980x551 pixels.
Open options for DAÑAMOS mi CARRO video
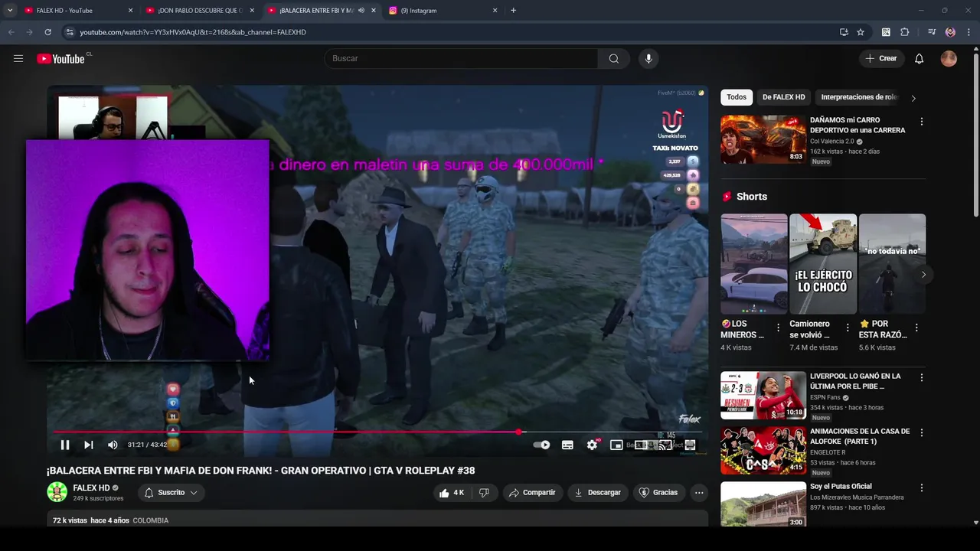click(x=921, y=122)
